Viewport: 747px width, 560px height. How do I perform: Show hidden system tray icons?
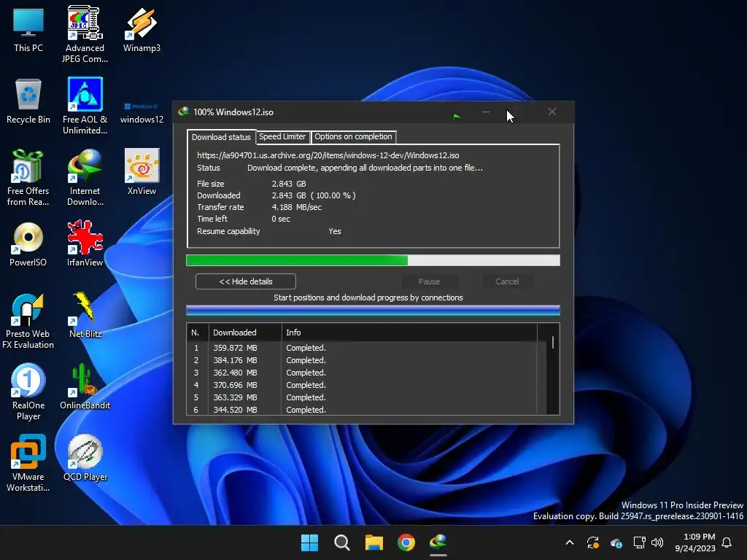569,542
